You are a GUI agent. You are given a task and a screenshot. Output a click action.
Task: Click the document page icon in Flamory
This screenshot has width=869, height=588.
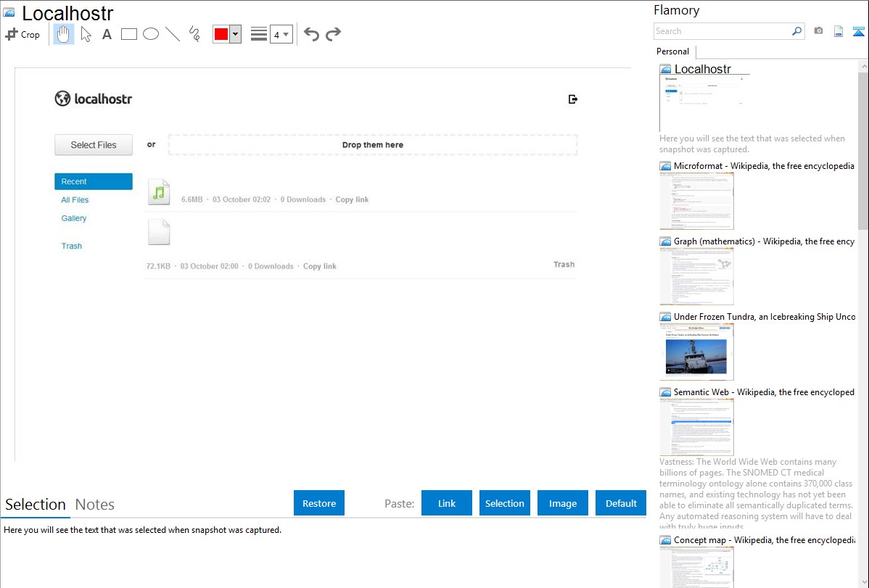tap(839, 32)
